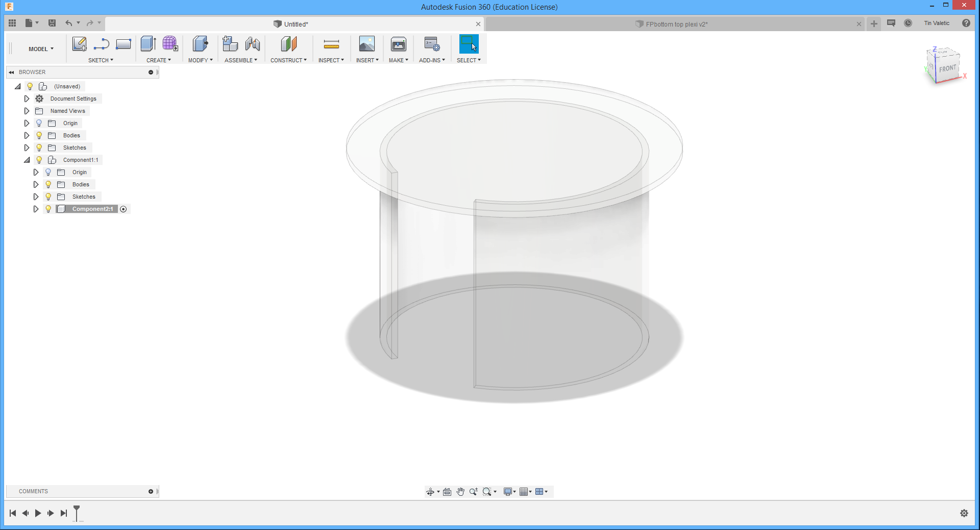The width and height of the screenshot is (980, 530).
Task: Close the Untitled document tab
Action: pyautogui.click(x=478, y=24)
